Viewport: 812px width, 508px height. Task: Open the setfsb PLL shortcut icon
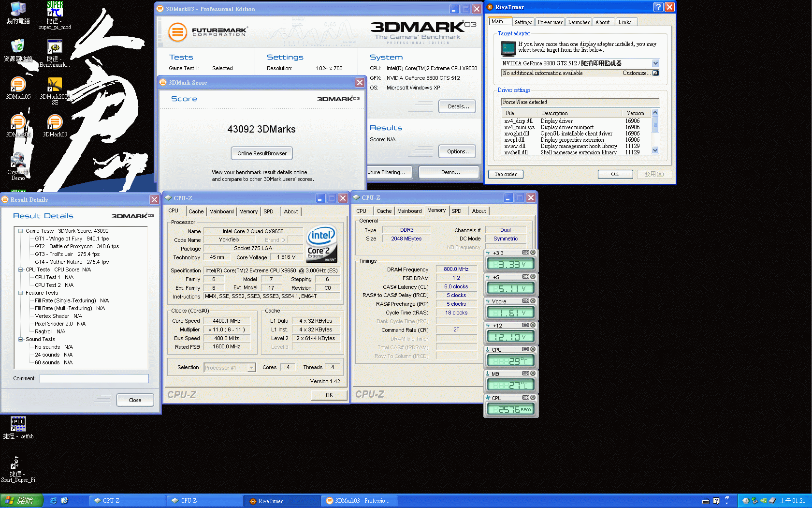[18, 428]
